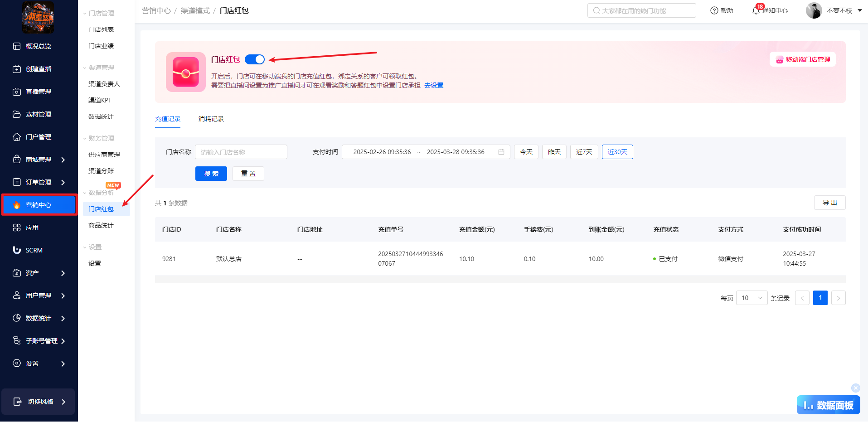This screenshot has height=422, width=868.
Task: Close the 数据面板 floating widget
Action: [x=855, y=388]
